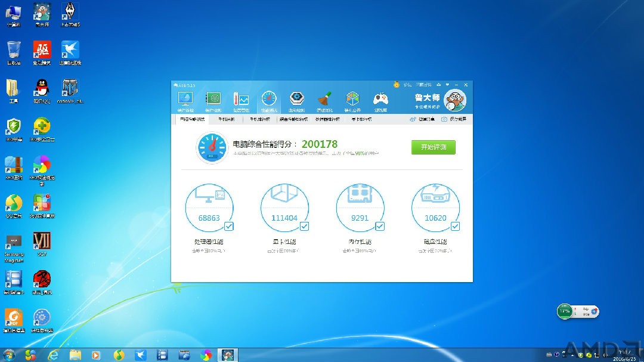Viewport: 644px width, 362px height.
Task: Click the floating green 17% accelerator ball
Action: pyautogui.click(x=565, y=311)
